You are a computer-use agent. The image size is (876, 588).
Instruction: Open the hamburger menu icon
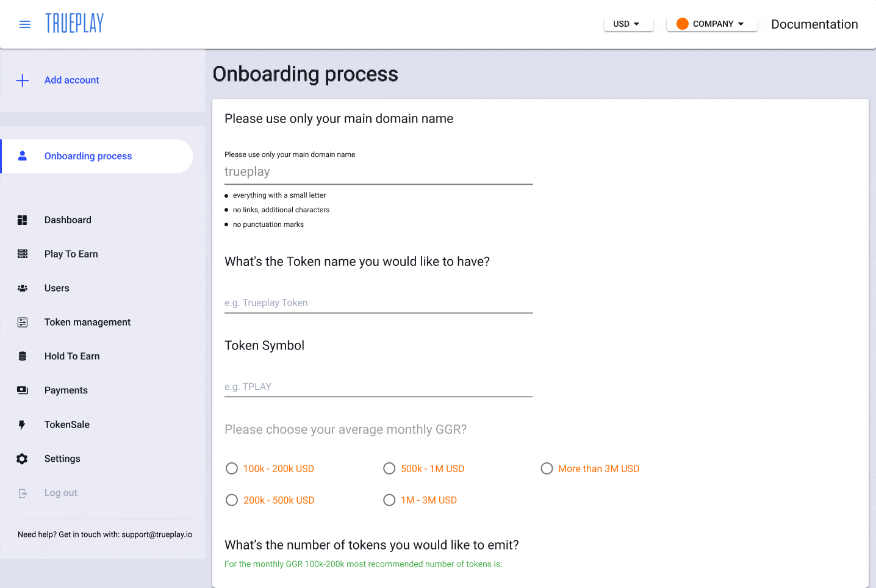[x=25, y=24]
